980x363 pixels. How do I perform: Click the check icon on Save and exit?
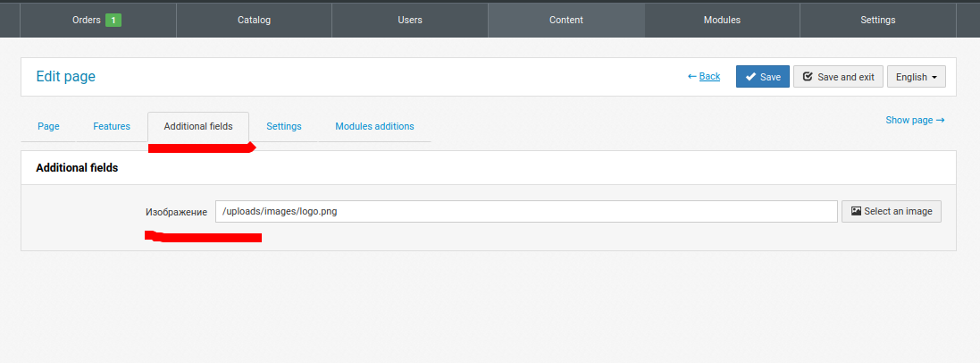(x=808, y=76)
